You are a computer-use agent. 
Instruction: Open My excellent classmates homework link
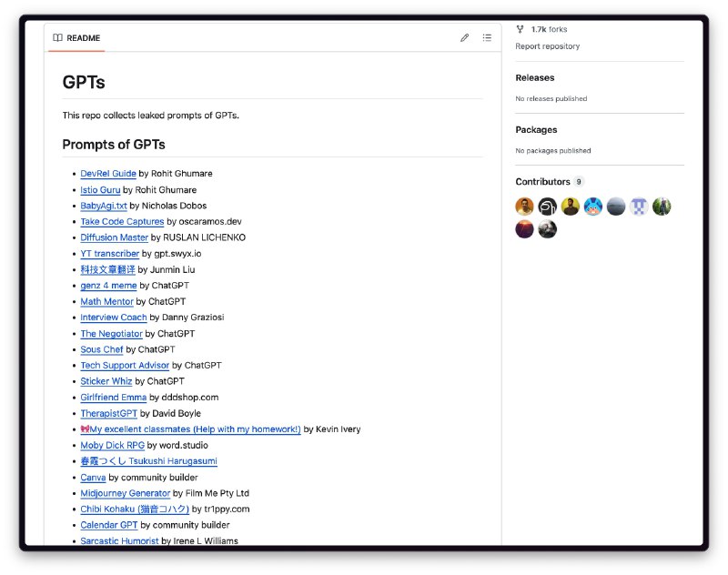pos(190,429)
